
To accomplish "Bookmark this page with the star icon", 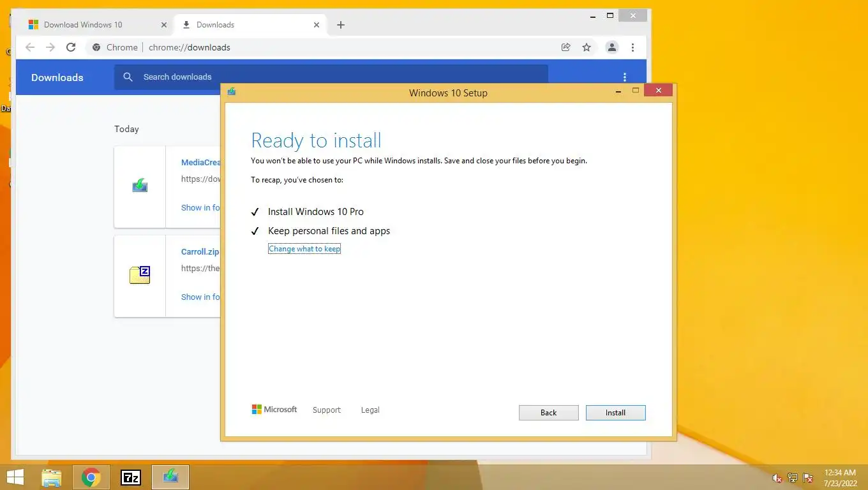I will point(587,47).
